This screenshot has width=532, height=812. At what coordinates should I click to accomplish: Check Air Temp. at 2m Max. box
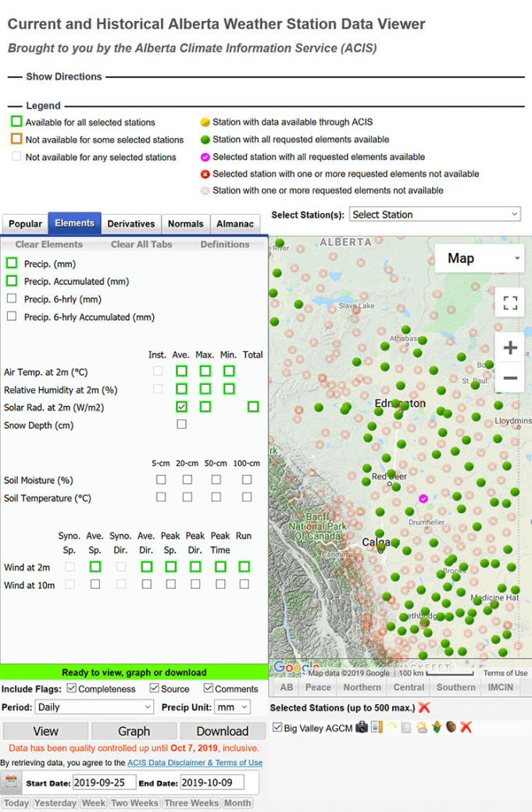click(205, 371)
